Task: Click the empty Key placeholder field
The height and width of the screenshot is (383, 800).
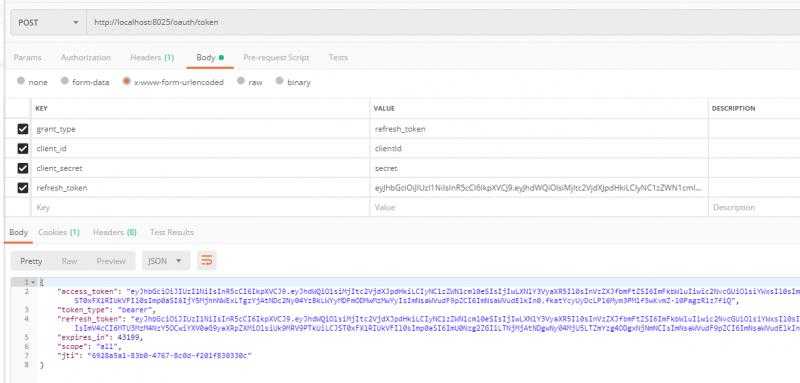Action: (201, 207)
